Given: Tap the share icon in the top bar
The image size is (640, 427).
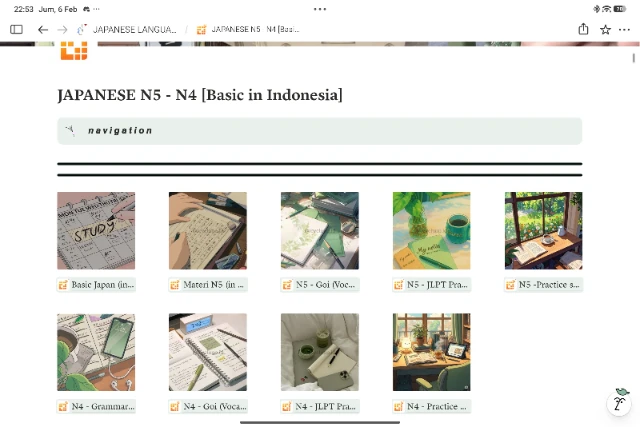Looking at the screenshot, I should click(x=583, y=30).
